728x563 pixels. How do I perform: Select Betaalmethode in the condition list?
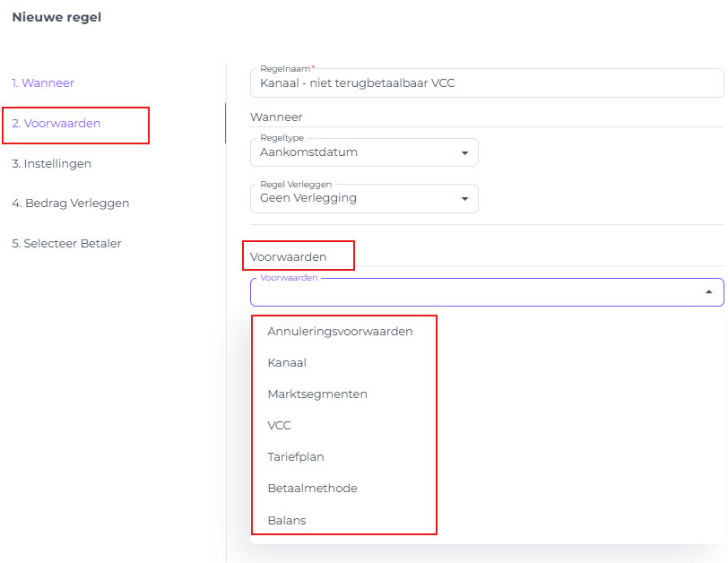pos(312,489)
